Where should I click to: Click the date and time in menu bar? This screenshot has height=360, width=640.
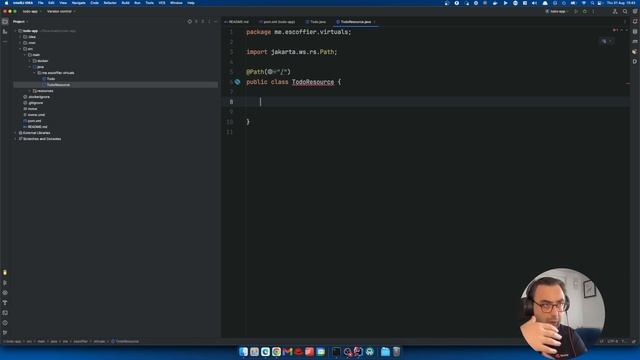621,3
